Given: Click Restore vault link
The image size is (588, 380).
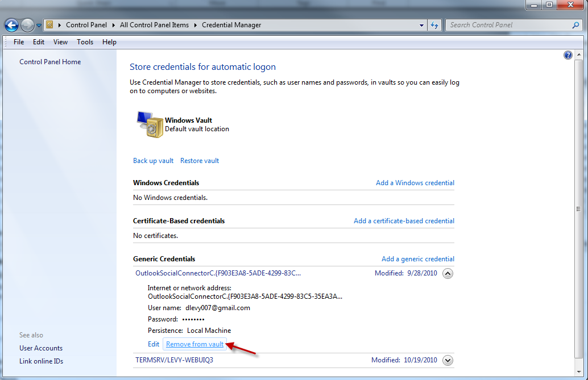Looking at the screenshot, I should tap(200, 161).
